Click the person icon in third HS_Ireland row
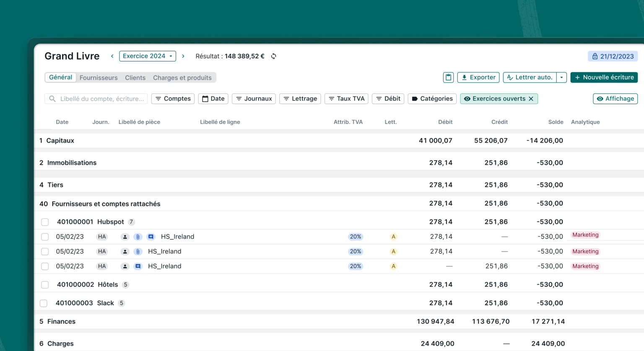 coord(125,266)
